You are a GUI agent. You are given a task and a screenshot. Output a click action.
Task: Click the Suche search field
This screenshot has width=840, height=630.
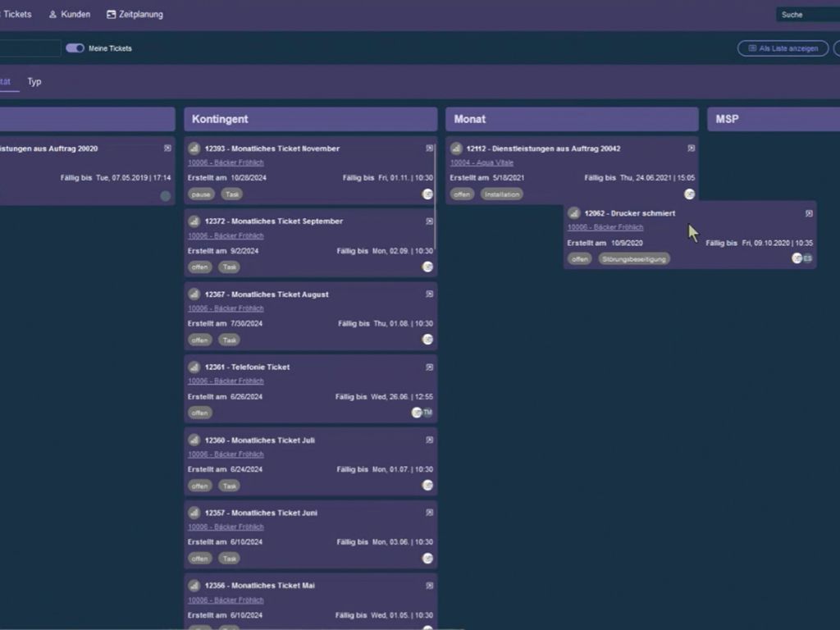tap(806, 15)
